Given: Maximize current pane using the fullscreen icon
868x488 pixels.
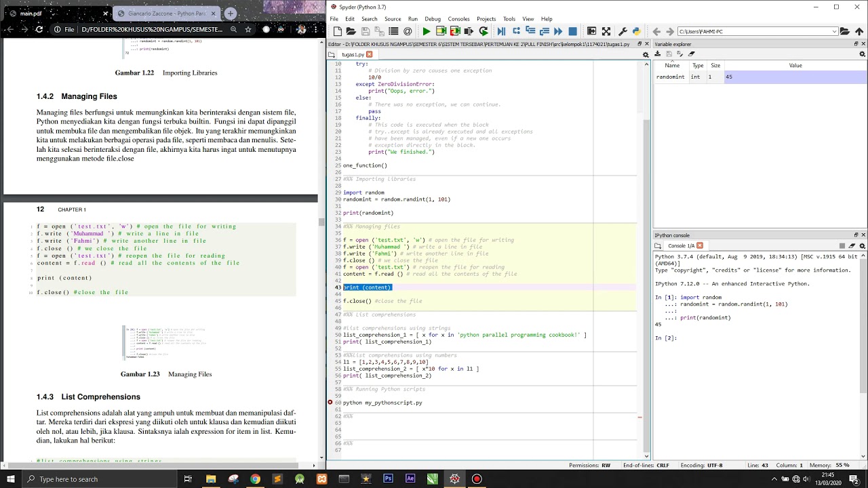Looking at the screenshot, I should (x=606, y=31).
